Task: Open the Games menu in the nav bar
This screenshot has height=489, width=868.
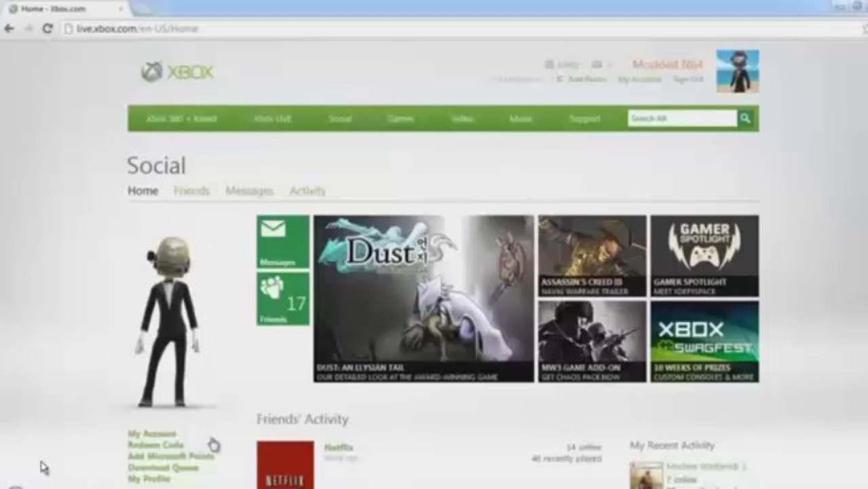Action: (400, 118)
